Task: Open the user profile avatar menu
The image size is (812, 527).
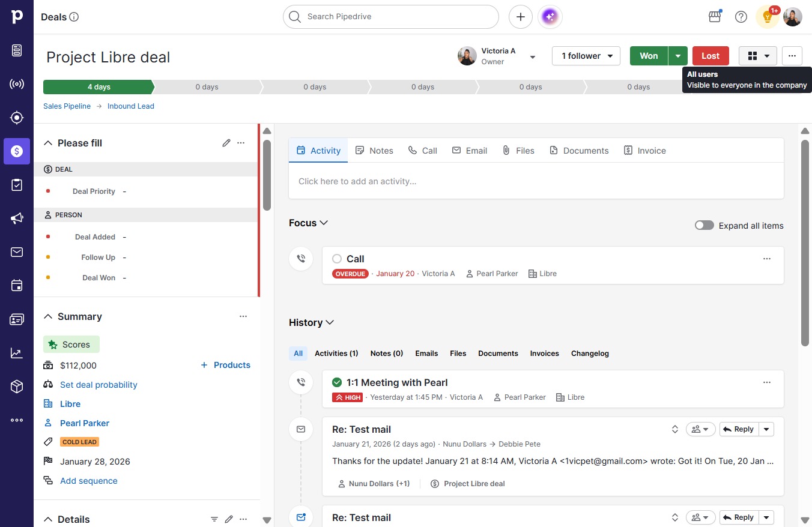Action: [x=793, y=17]
